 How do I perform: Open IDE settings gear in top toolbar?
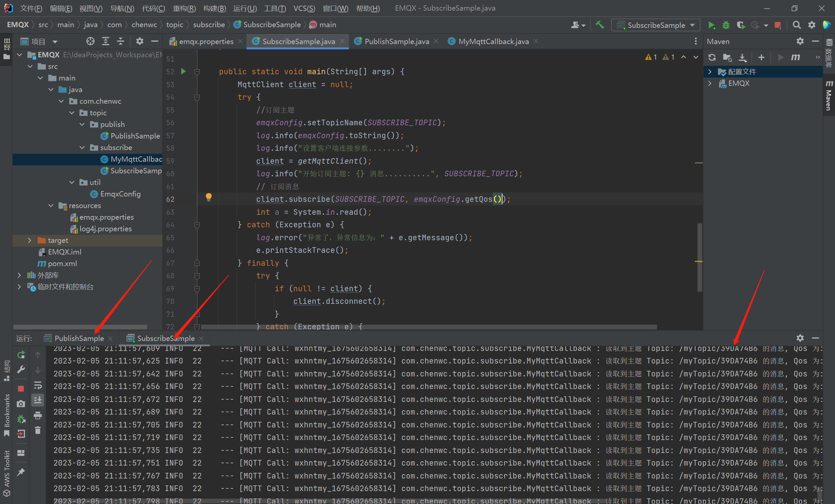[x=811, y=25]
